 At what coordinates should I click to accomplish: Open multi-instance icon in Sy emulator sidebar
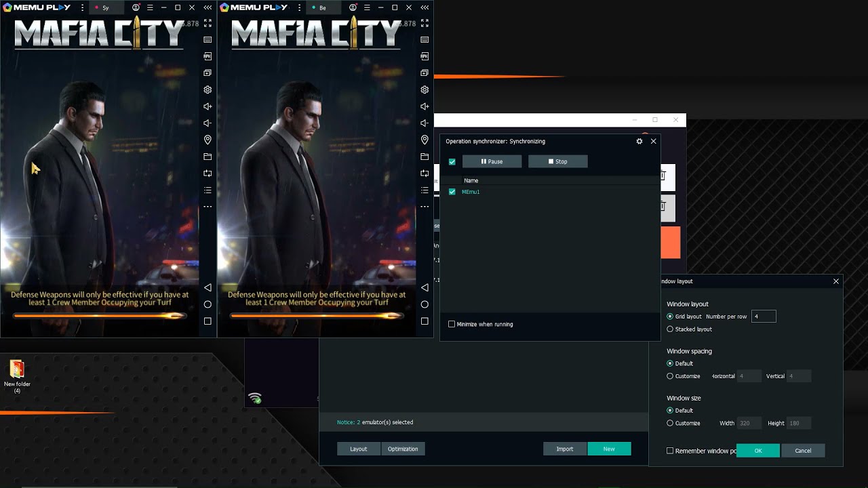pos(208,73)
